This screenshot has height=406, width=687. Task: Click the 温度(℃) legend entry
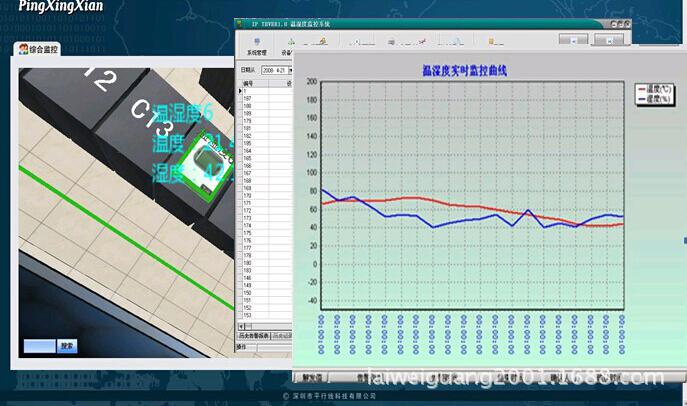pos(655,89)
